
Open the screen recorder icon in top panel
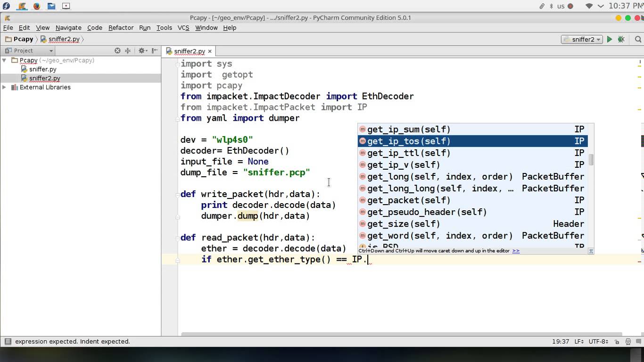tap(66, 6)
